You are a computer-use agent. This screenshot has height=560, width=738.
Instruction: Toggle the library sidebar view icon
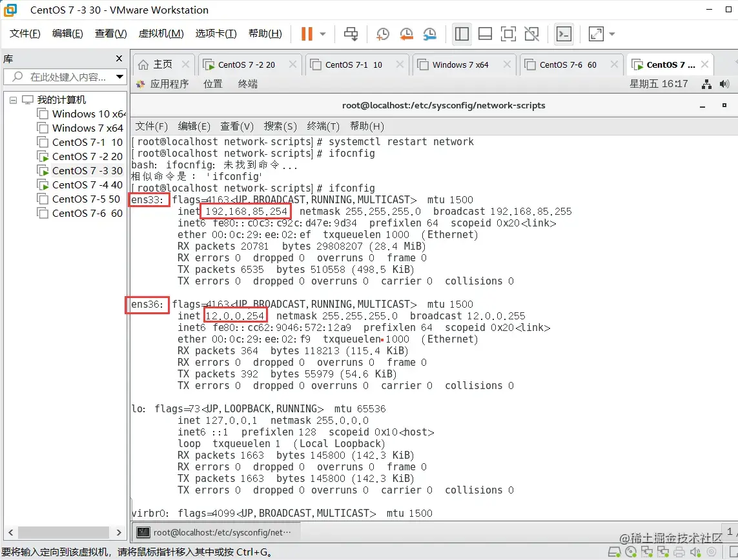click(462, 34)
